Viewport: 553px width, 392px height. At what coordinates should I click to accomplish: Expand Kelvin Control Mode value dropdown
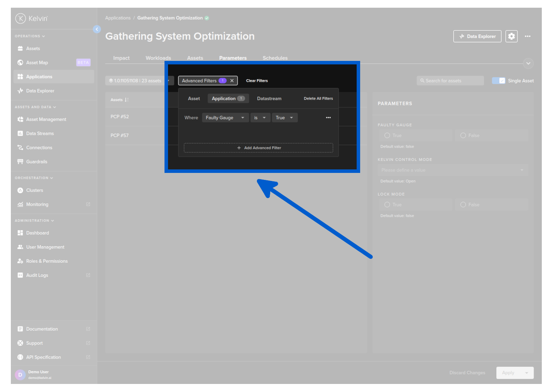(453, 170)
